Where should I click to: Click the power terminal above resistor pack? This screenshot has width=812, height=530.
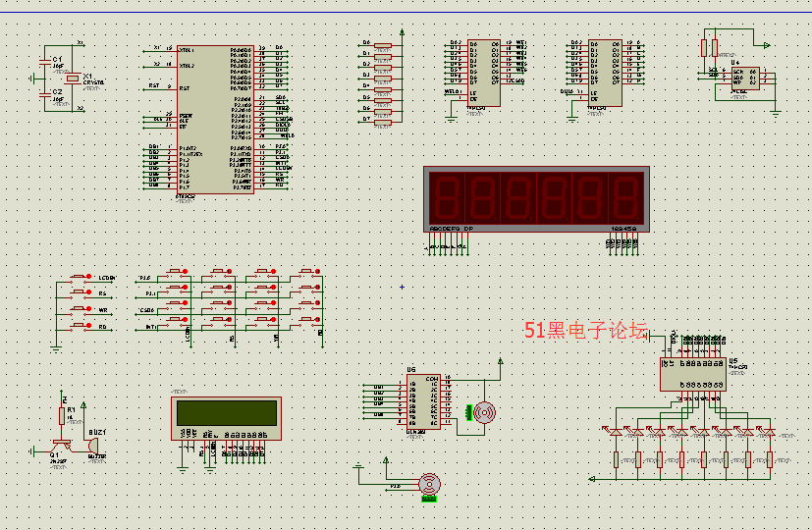[x=402, y=32]
